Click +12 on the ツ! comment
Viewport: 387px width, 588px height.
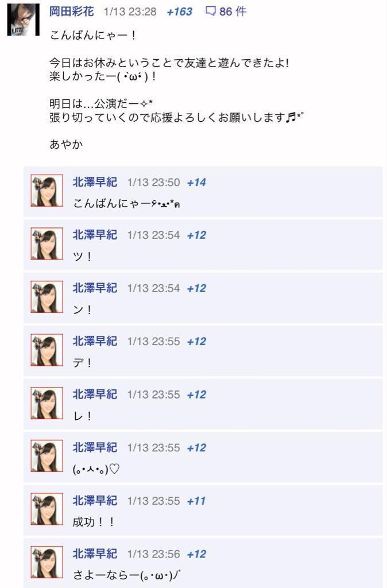[x=196, y=235]
